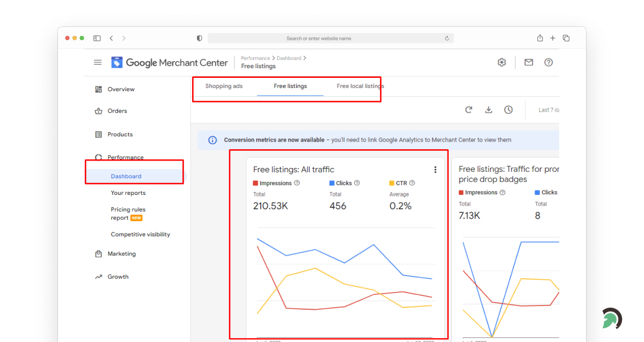Click the Impressions info help icon
The width and height of the screenshot is (644, 342).
(x=297, y=183)
